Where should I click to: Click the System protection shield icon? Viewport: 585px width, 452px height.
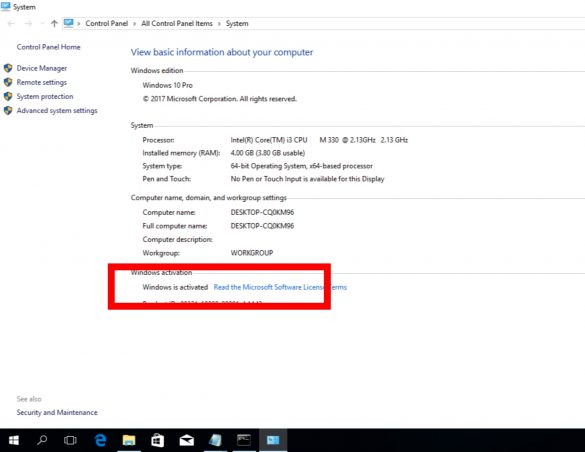click(8, 97)
